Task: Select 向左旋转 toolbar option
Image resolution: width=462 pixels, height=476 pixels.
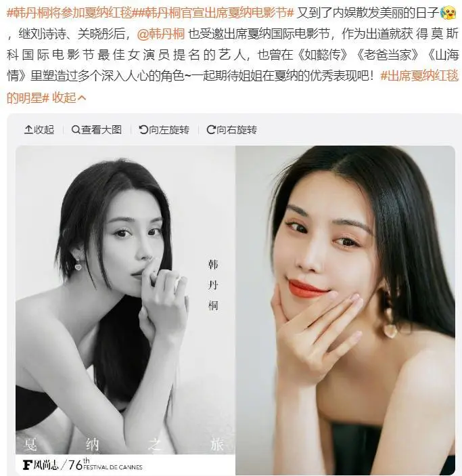Action: pyautogui.click(x=164, y=130)
